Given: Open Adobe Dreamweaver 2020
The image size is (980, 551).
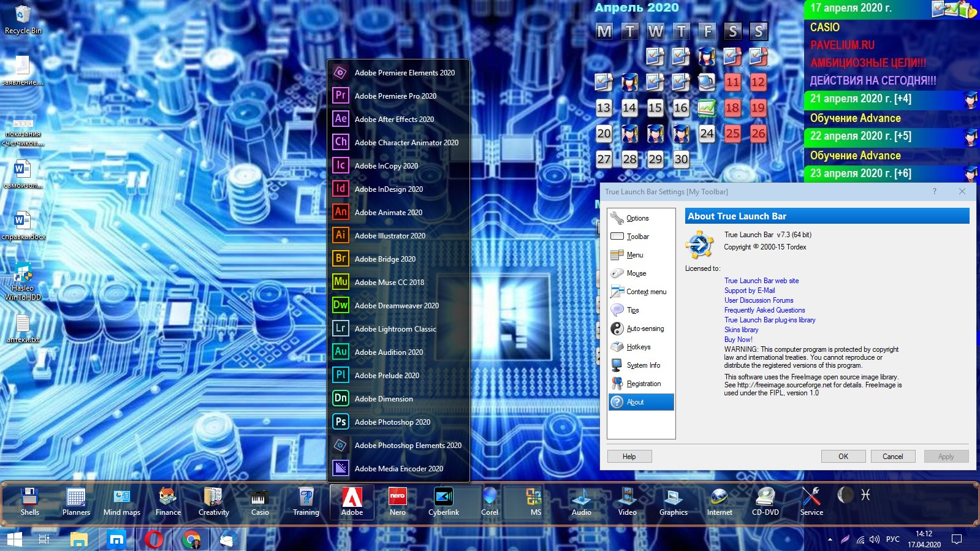Looking at the screenshot, I should coord(398,305).
